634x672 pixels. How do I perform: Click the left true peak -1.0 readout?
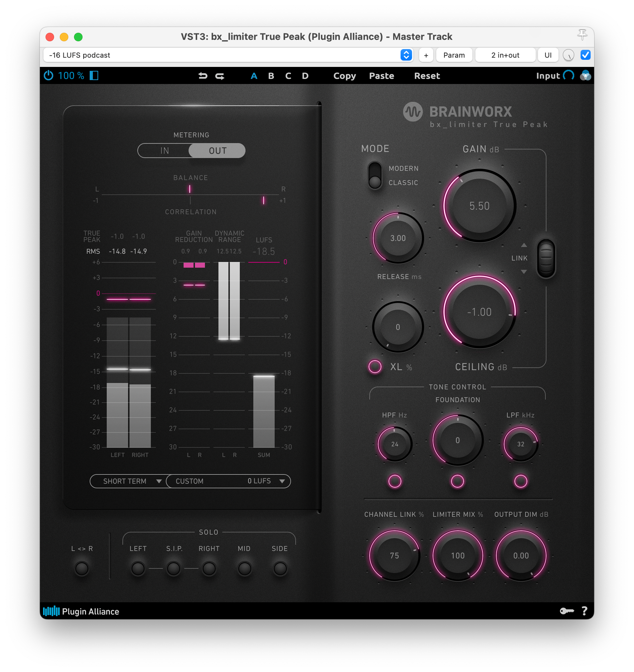pos(117,237)
